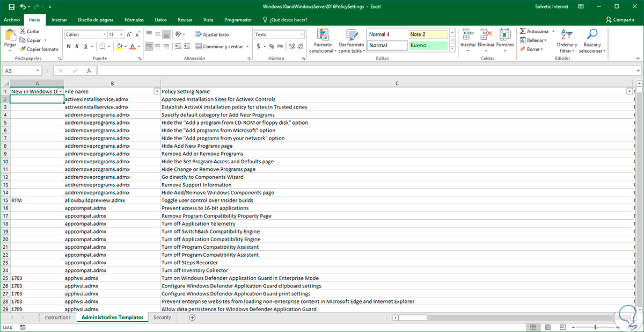644x332 pixels.
Task: Open the File name column filter arrow
Action: (157, 91)
